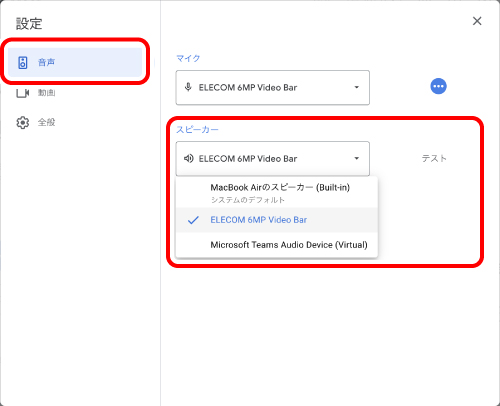Open the マイク ELECOM 6MP Video Bar selector
The height and width of the screenshot is (406, 500).
click(273, 87)
